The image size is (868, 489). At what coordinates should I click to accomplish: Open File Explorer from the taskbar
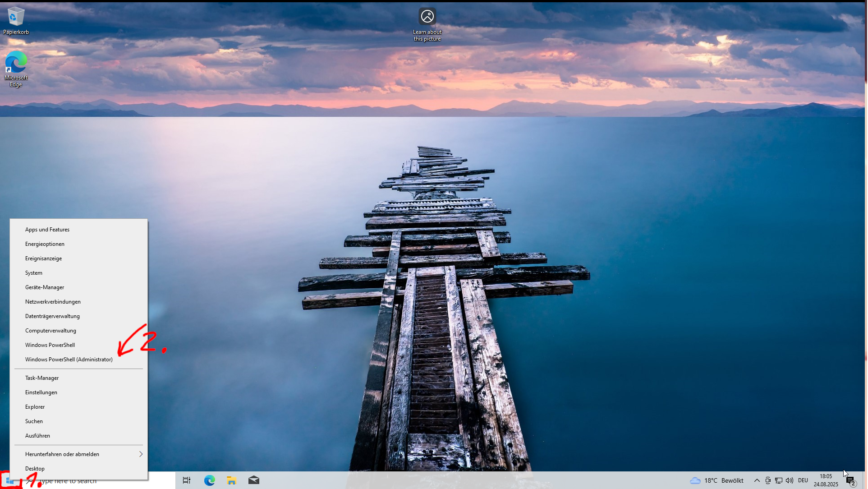232,480
